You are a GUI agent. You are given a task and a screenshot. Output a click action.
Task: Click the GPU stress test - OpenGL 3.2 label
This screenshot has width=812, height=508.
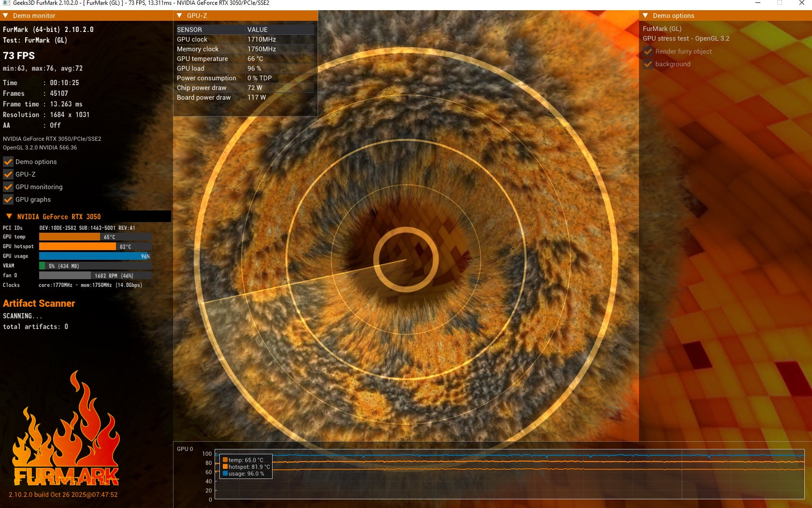(x=686, y=38)
